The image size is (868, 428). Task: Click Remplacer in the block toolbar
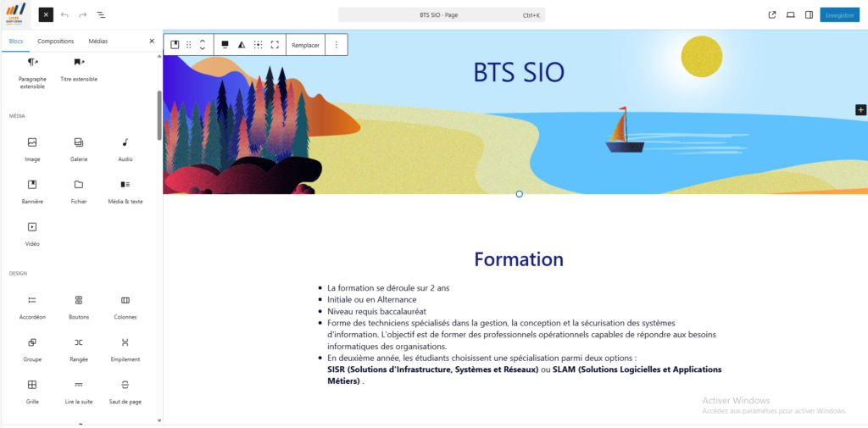point(305,45)
